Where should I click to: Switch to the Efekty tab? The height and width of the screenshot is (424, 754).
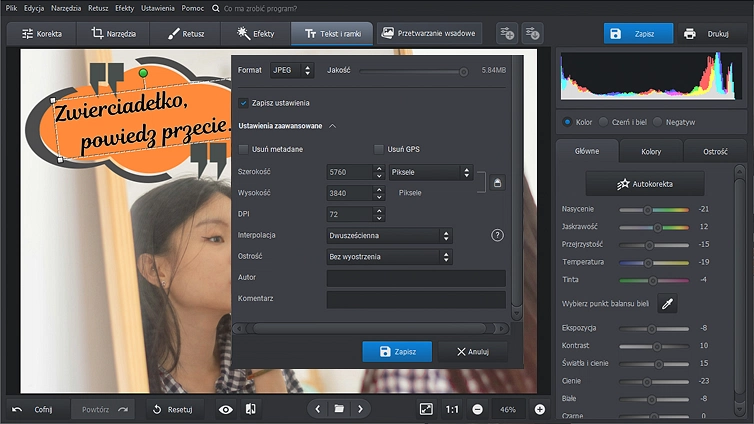tap(255, 33)
